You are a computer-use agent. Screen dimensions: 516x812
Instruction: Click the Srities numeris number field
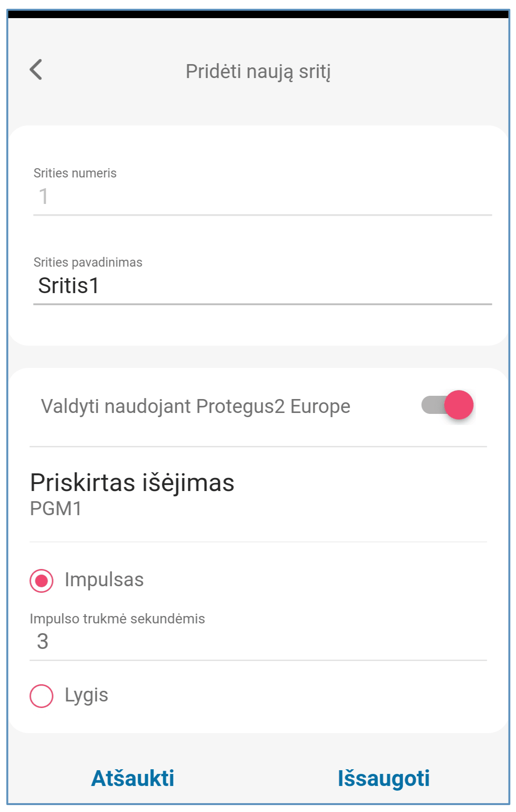[x=262, y=196]
